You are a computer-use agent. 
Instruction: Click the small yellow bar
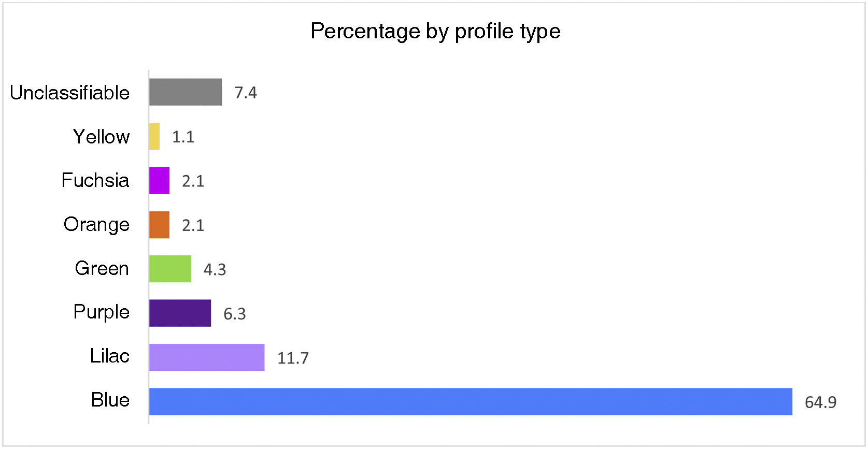(x=154, y=136)
